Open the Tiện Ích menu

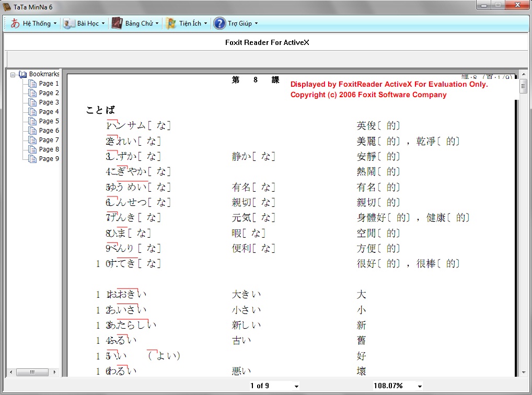click(x=186, y=24)
